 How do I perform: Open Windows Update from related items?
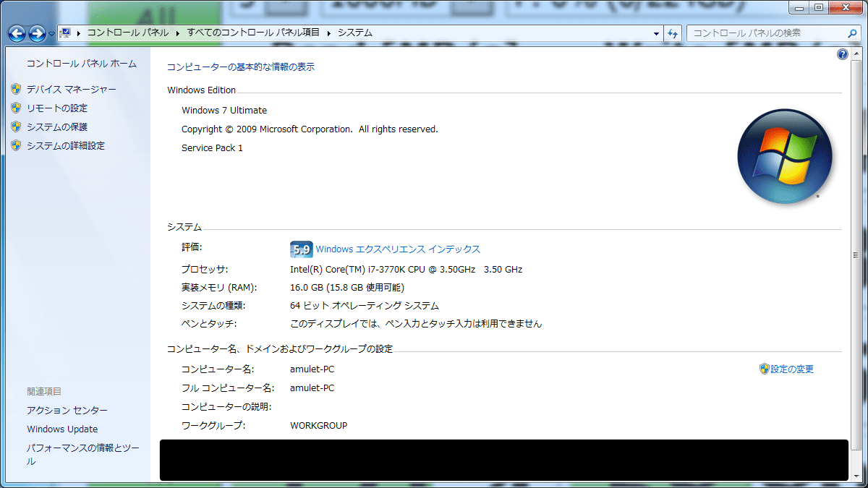pyautogui.click(x=62, y=429)
